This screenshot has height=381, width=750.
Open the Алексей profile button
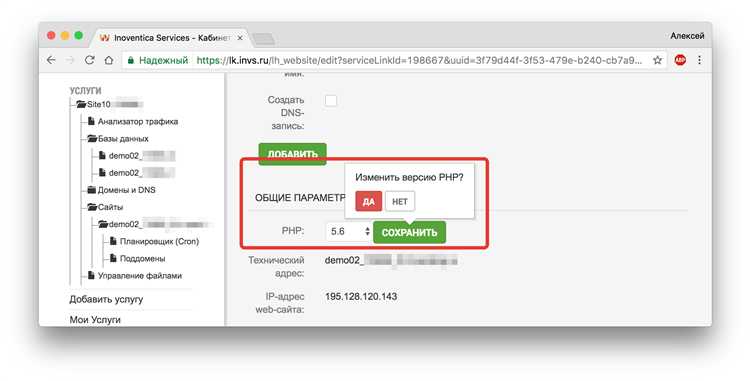pos(687,36)
